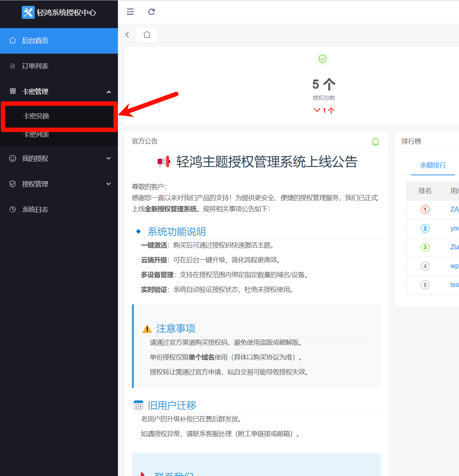Open 后台首页 in the sidebar
459x476 pixels.
click(35, 41)
